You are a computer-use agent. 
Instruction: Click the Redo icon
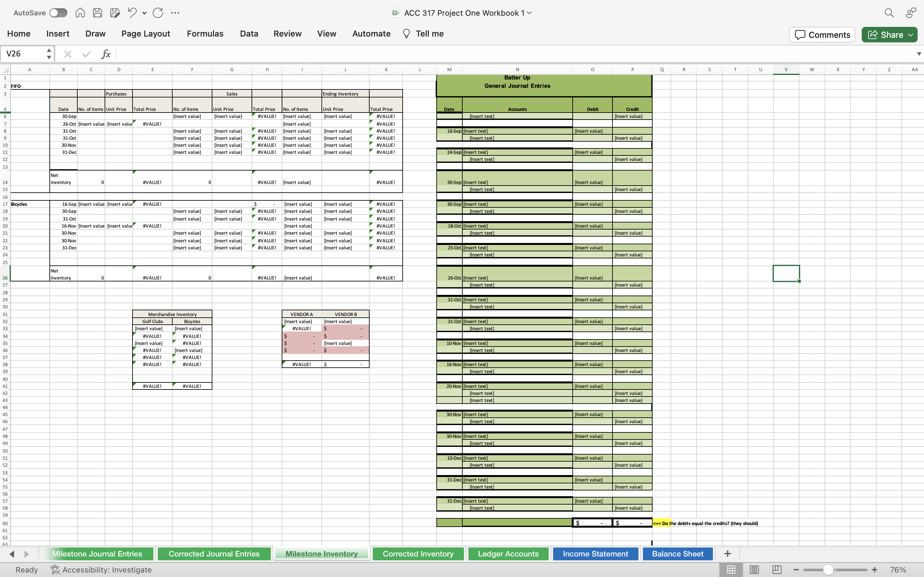point(158,13)
